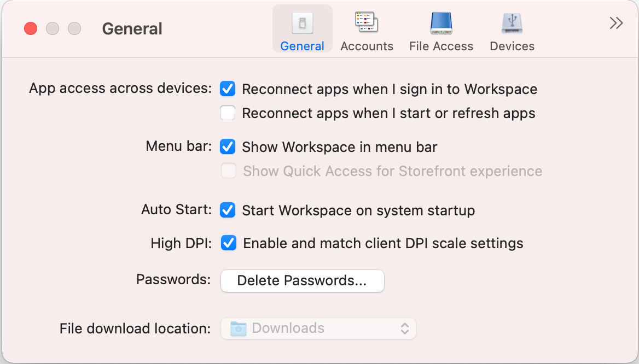
Task: Select the Devices tab label
Action: click(512, 46)
